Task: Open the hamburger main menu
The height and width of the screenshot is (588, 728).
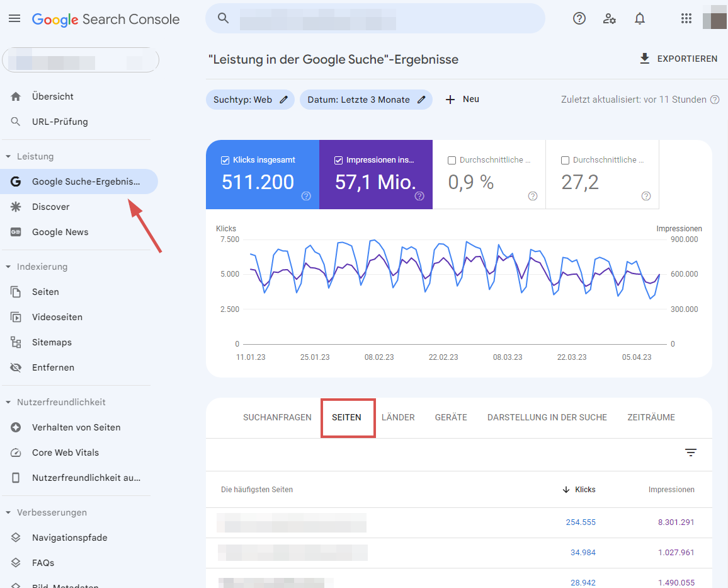Action: (x=14, y=18)
